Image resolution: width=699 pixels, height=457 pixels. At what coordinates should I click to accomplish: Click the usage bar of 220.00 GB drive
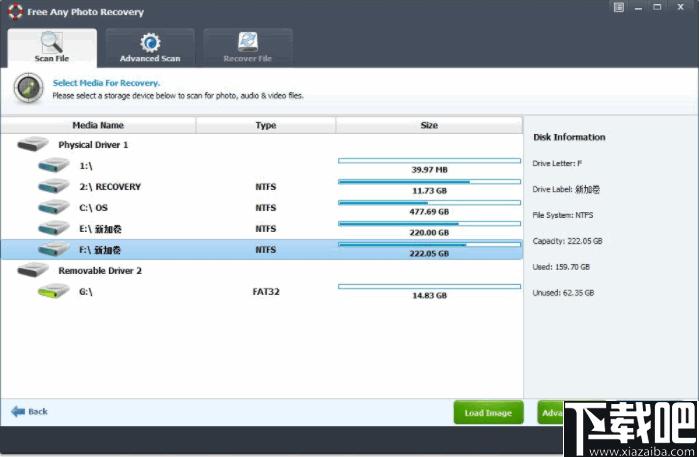coord(429,223)
